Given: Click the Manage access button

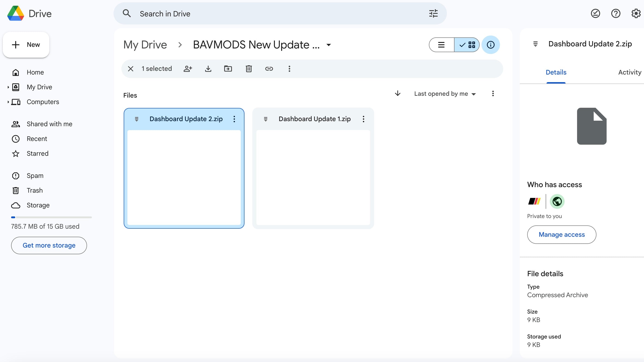Looking at the screenshot, I should [x=562, y=235].
